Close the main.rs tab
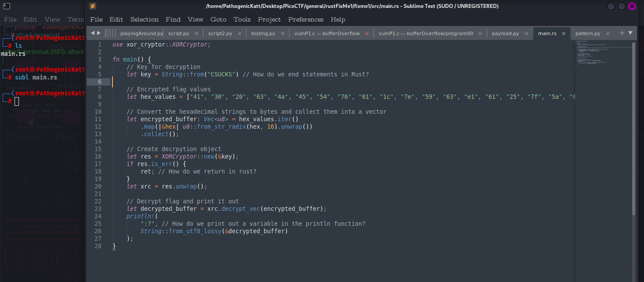 coord(564,33)
